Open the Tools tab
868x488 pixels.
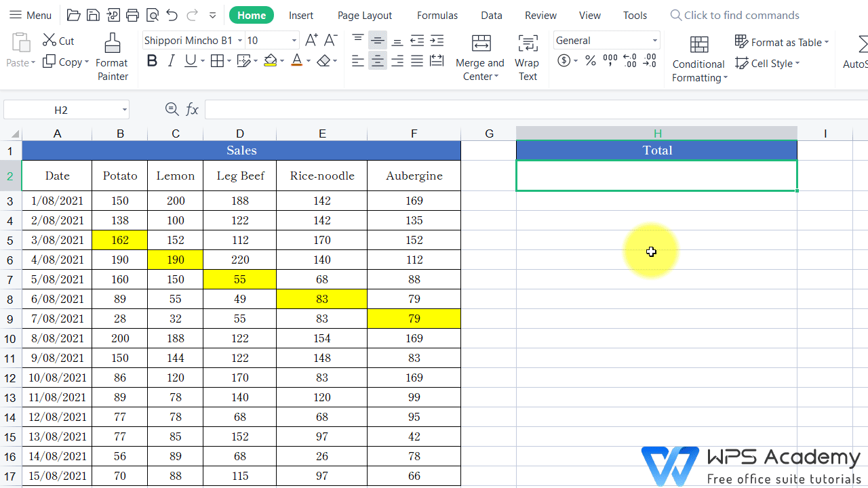coord(635,15)
